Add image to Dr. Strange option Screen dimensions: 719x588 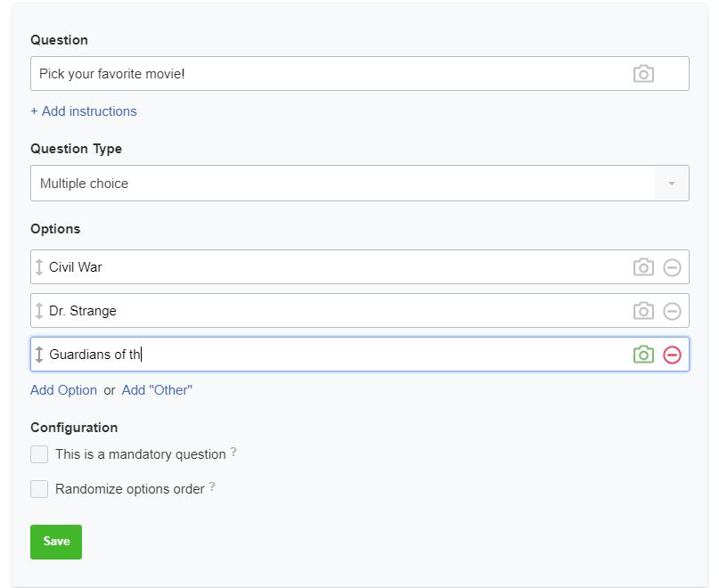click(x=643, y=311)
